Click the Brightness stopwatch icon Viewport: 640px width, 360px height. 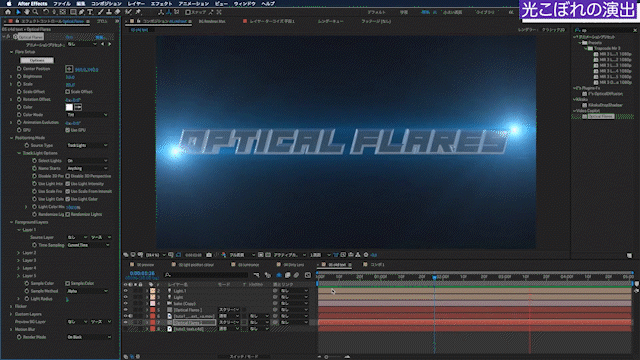tap(19, 76)
